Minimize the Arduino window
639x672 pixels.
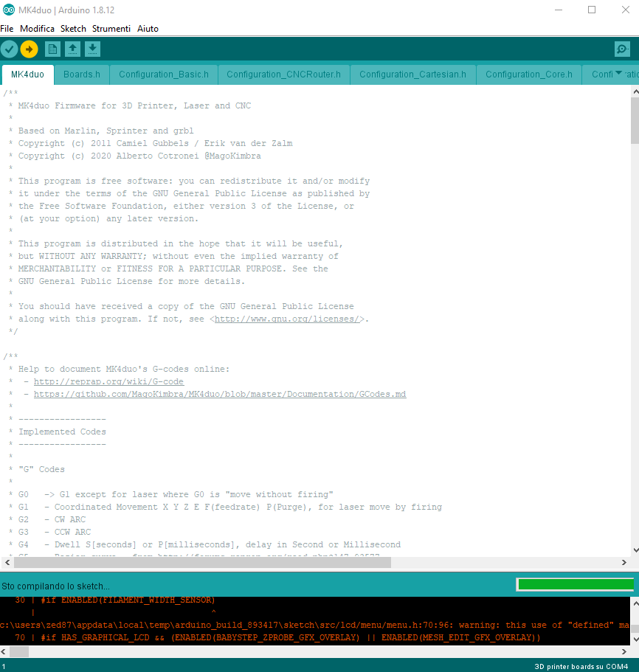(x=559, y=10)
